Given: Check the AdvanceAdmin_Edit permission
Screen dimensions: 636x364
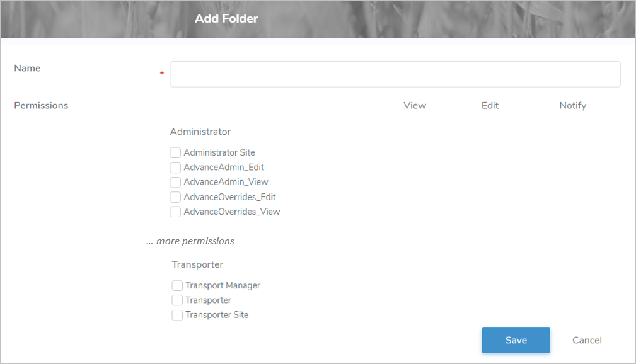Looking at the screenshot, I should pos(175,168).
